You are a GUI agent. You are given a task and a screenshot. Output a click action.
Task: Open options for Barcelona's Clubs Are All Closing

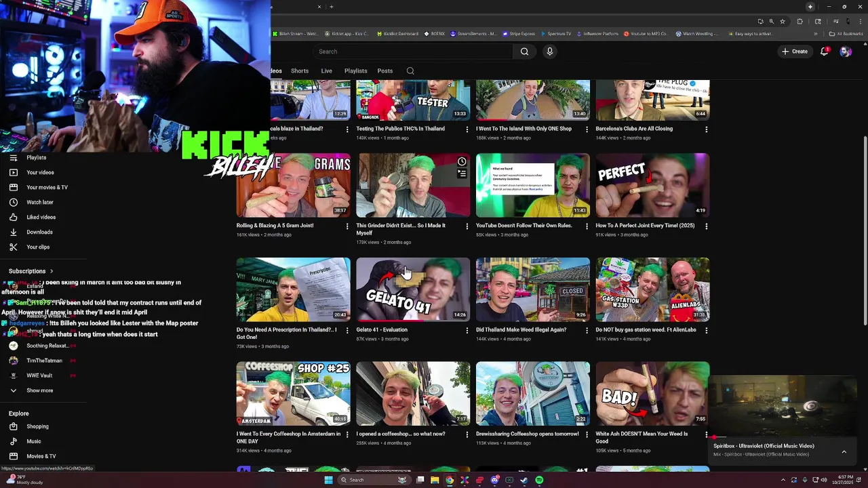point(706,129)
